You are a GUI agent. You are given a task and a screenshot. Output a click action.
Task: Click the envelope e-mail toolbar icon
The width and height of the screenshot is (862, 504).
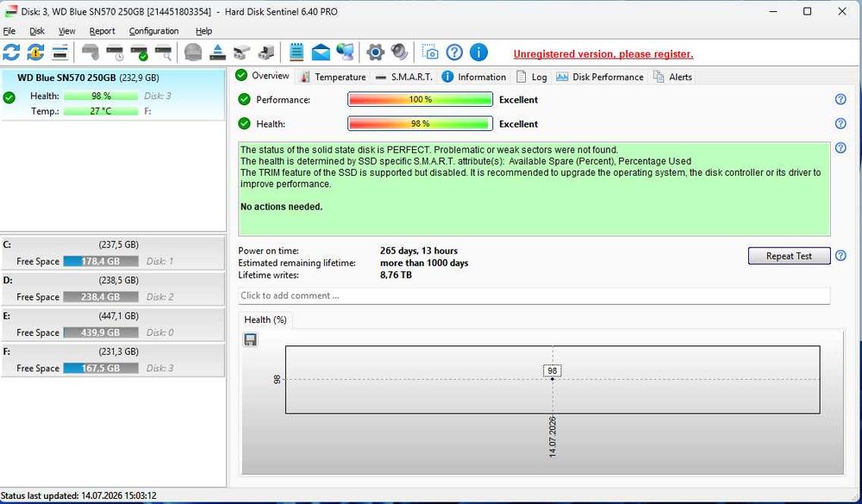coord(321,53)
